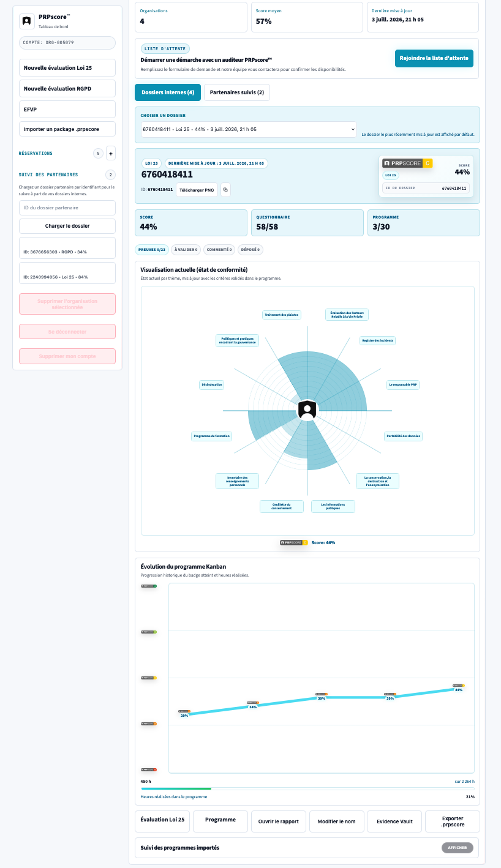Viewport: 501px width, 868px height.
Task: Open partner dossier 3676656303 RGPD 34%
Action: (67, 248)
